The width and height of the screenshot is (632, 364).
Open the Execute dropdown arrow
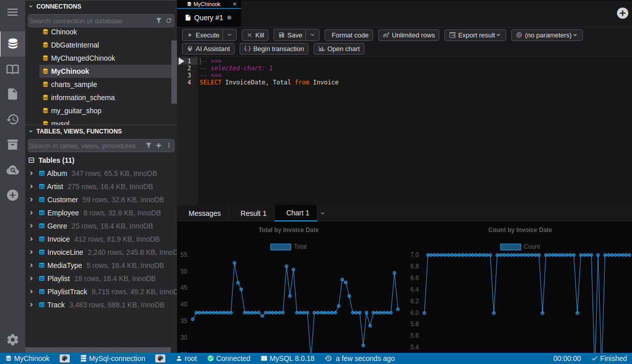tap(230, 35)
